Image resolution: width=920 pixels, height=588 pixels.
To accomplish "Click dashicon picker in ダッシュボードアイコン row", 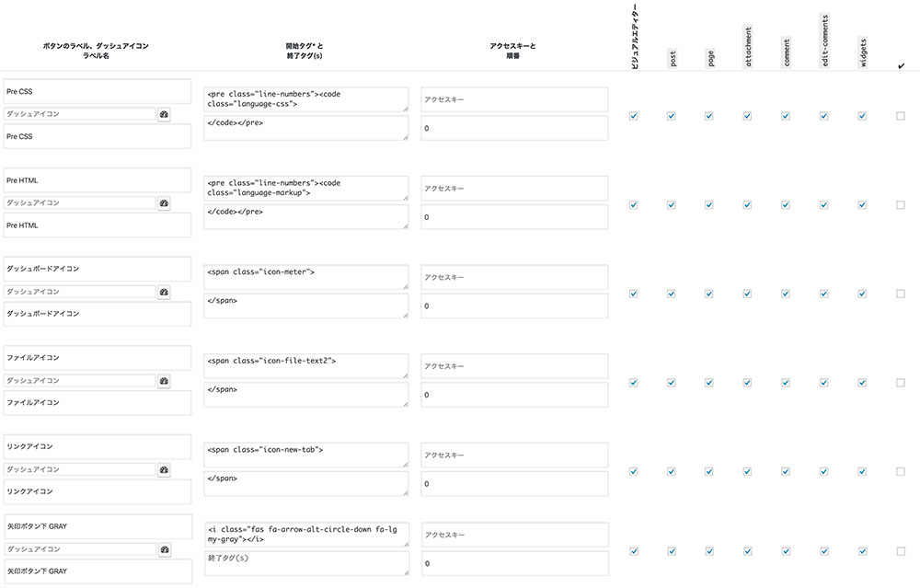I will coord(164,293).
